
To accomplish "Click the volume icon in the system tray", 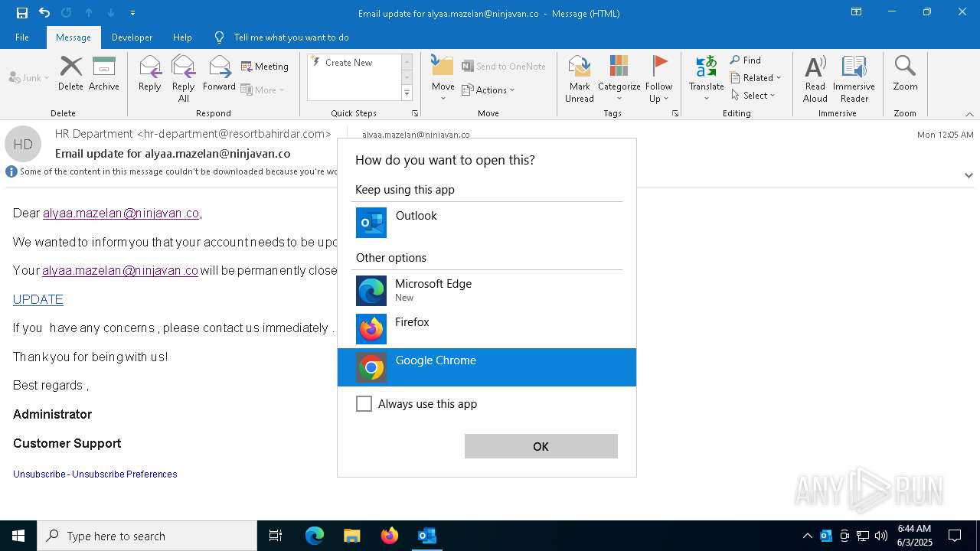I will click(x=881, y=536).
